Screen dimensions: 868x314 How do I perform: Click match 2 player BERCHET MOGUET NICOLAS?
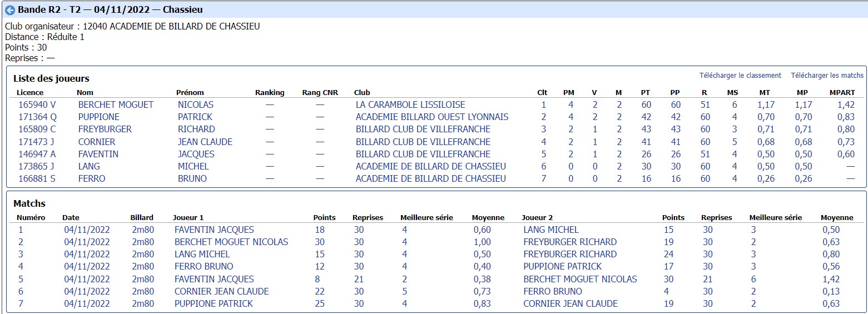pos(231,242)
